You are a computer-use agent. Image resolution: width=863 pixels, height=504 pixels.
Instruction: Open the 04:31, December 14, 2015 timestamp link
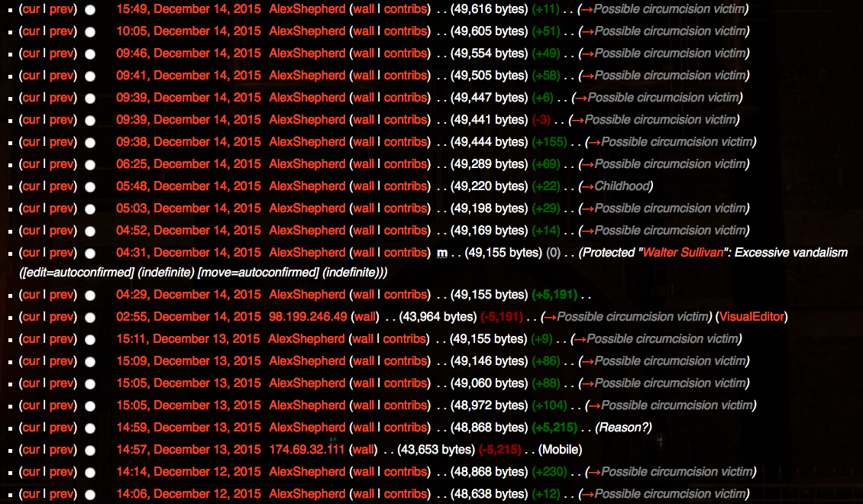(x=188, y=253)
